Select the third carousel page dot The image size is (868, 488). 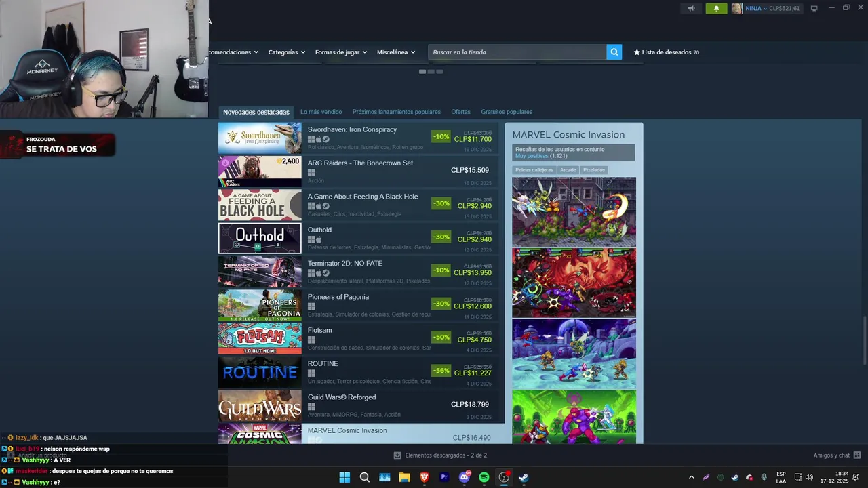point(439,71)
